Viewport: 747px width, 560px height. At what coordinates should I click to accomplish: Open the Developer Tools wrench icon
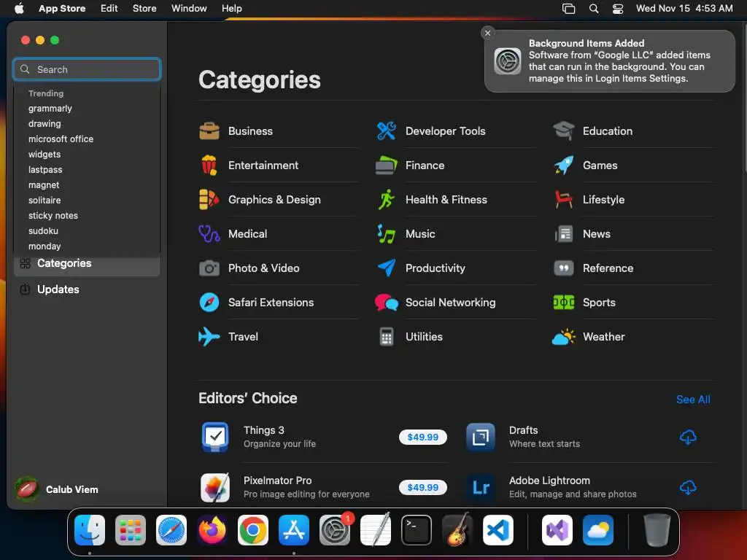[387, 131]
